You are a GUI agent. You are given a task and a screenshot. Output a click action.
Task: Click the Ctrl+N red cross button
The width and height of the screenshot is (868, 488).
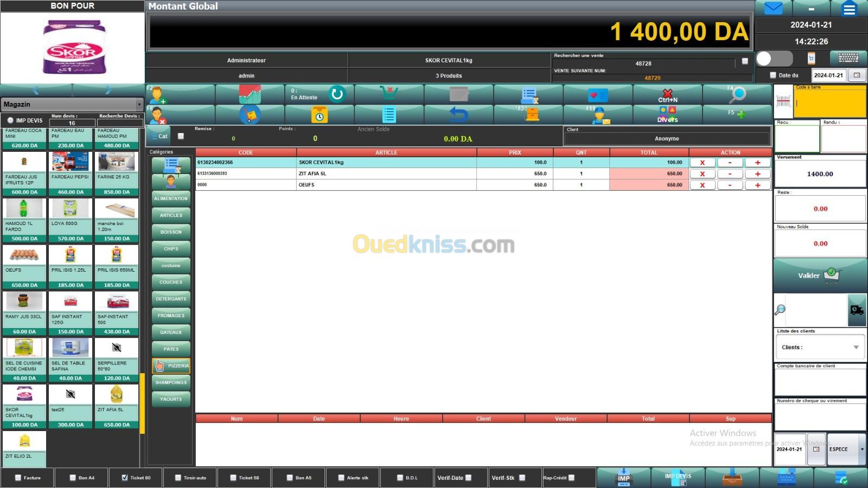point(667,95)
